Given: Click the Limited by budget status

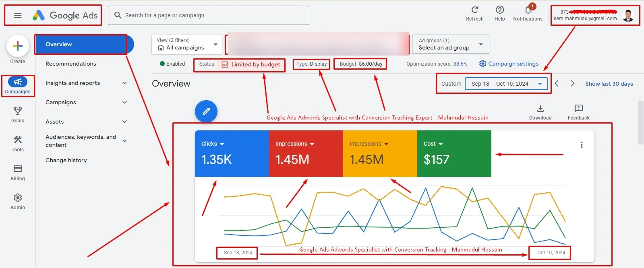Looking at the screenshot, I should point(255,64).
